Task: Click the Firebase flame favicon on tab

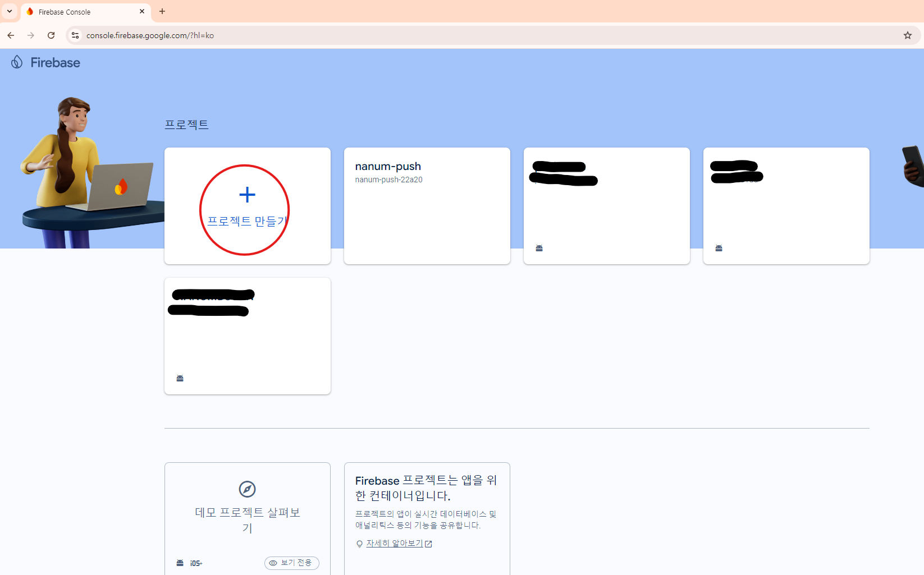Action: click(30, 12)
